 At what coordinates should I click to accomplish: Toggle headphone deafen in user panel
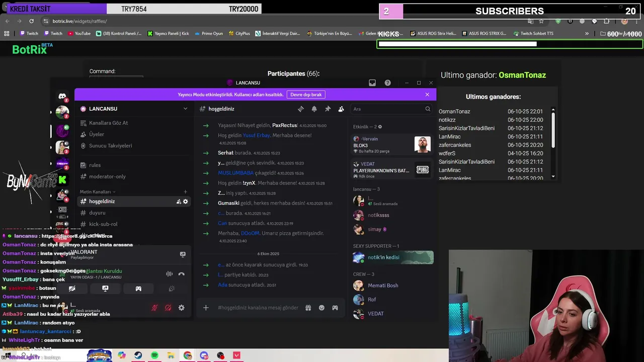[168, 308]
